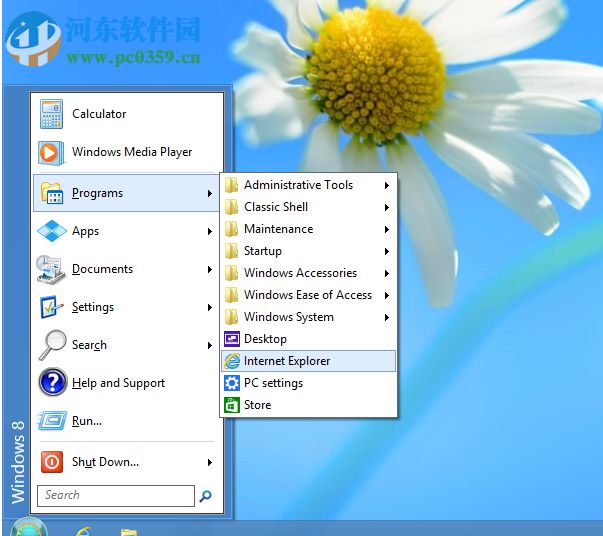
Task: Click the Windows Ease of Access folder icon
Action: point(231,295)
